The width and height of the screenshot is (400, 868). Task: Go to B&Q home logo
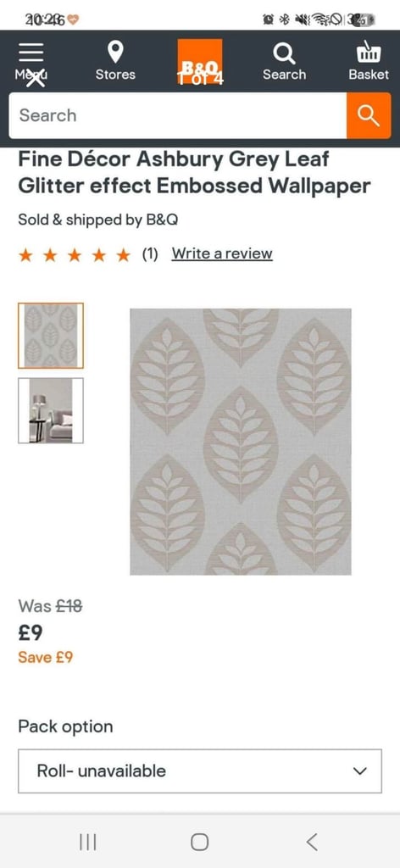click(x=200, y=61)
